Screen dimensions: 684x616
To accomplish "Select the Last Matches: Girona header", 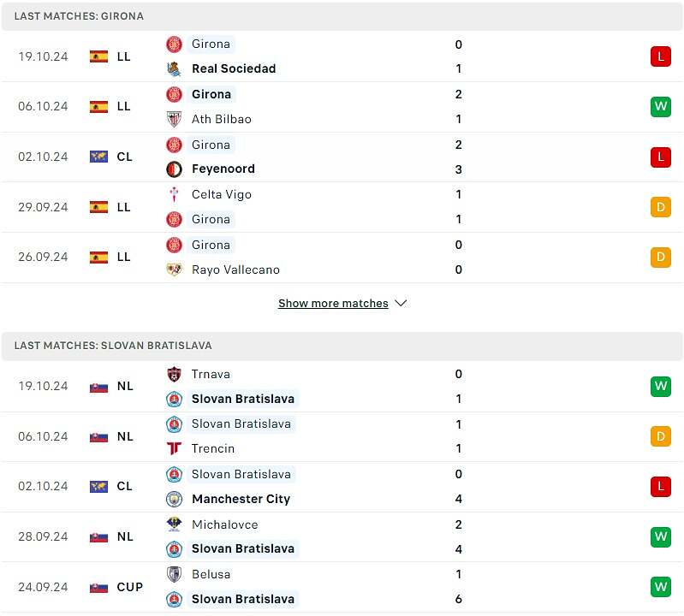I will click(x=342, y=16).
